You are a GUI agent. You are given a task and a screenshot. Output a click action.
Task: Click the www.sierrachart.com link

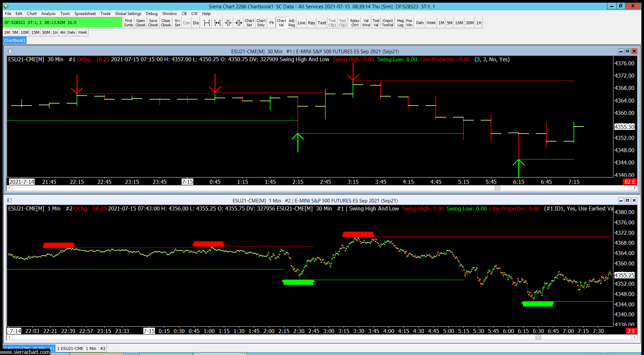tap(25, 352)
